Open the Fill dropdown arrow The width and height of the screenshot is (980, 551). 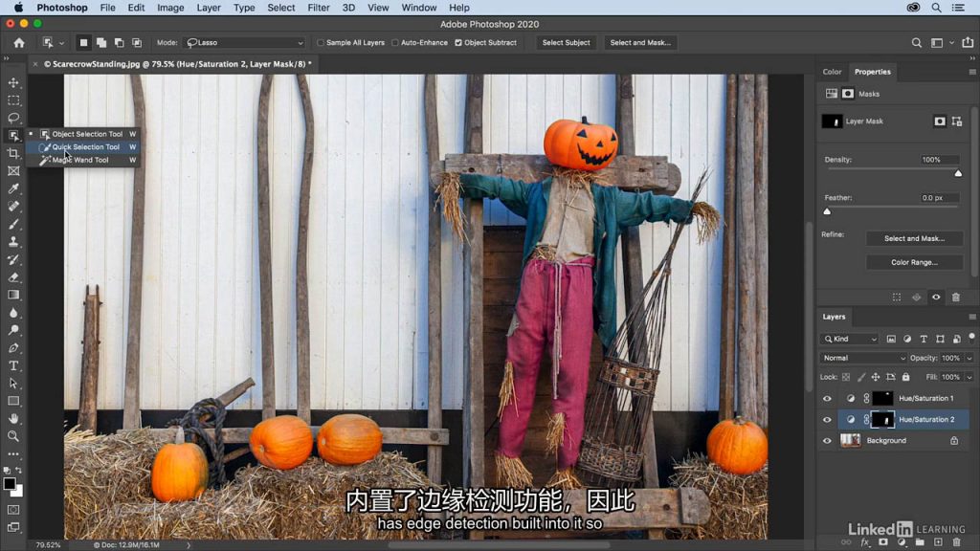pyautogui.click(x=969, y=377)
